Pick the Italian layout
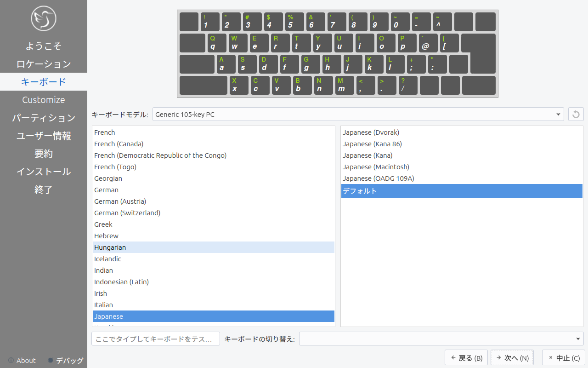This screenshot has height=368, width=588. pyautogui.click(x=214, y=305)
